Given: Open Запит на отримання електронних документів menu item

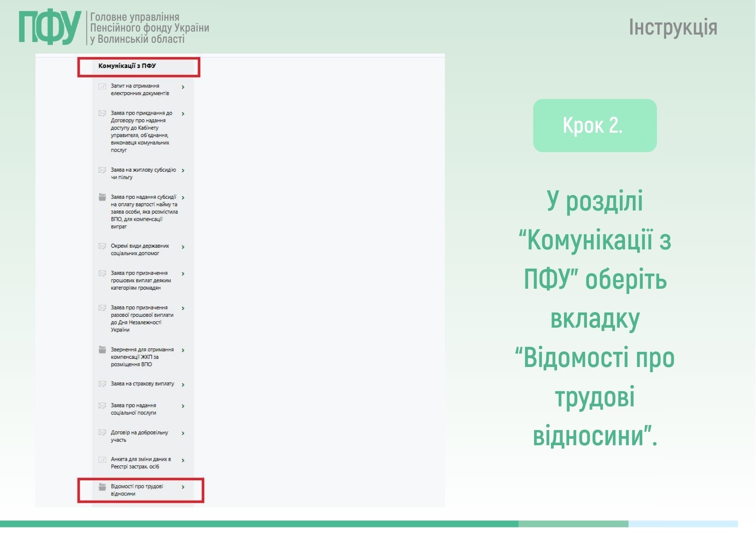Looking at the screenshot, I should coord(139,89).
